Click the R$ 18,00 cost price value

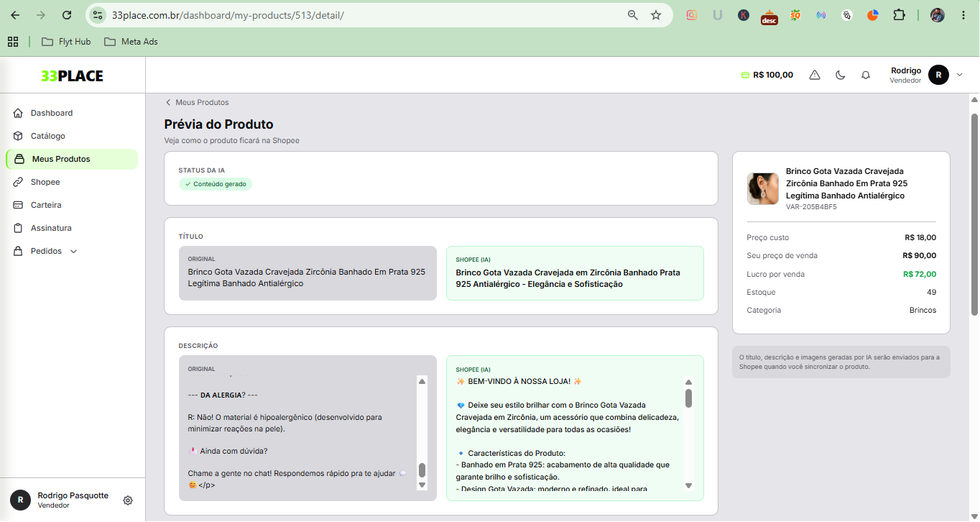(920, 237)
